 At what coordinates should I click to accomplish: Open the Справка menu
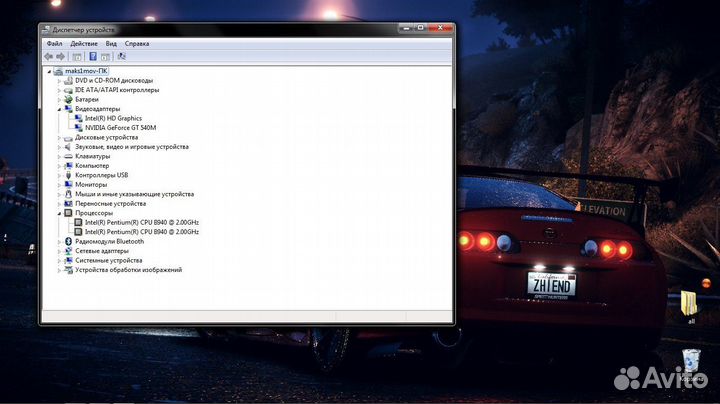137,44
